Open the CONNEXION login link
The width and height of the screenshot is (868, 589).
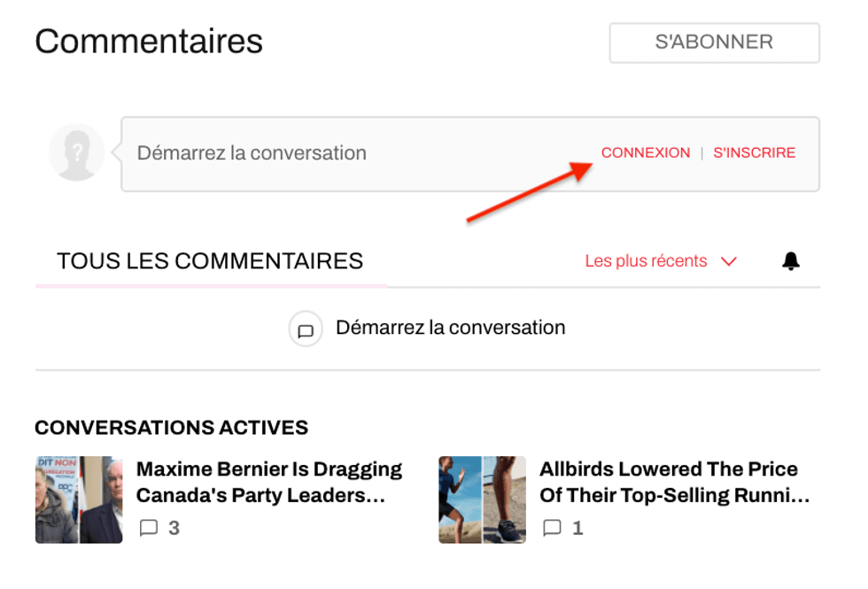(646, 151)
